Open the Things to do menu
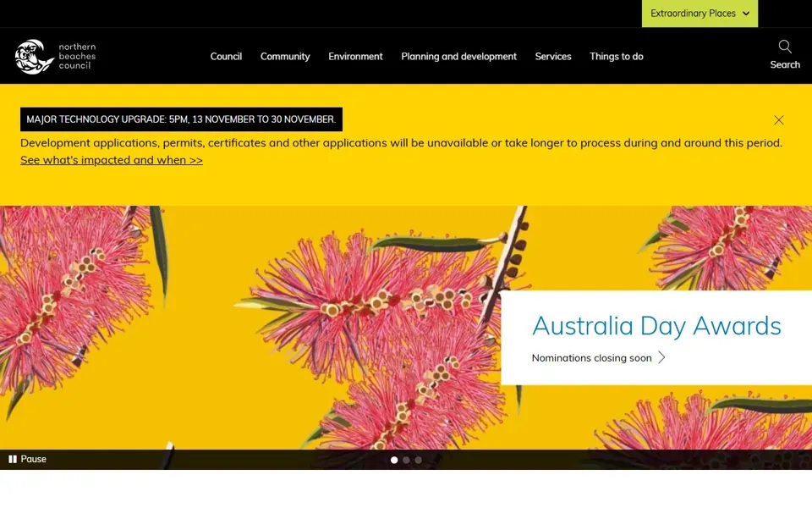Screen dimensions: 812x508 (617, 57)
